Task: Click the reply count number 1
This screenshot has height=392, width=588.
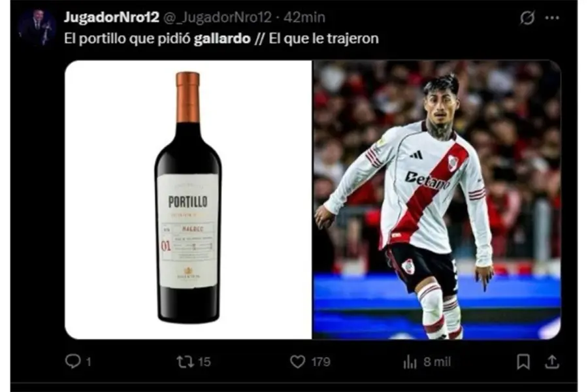Action: point(88,362)
